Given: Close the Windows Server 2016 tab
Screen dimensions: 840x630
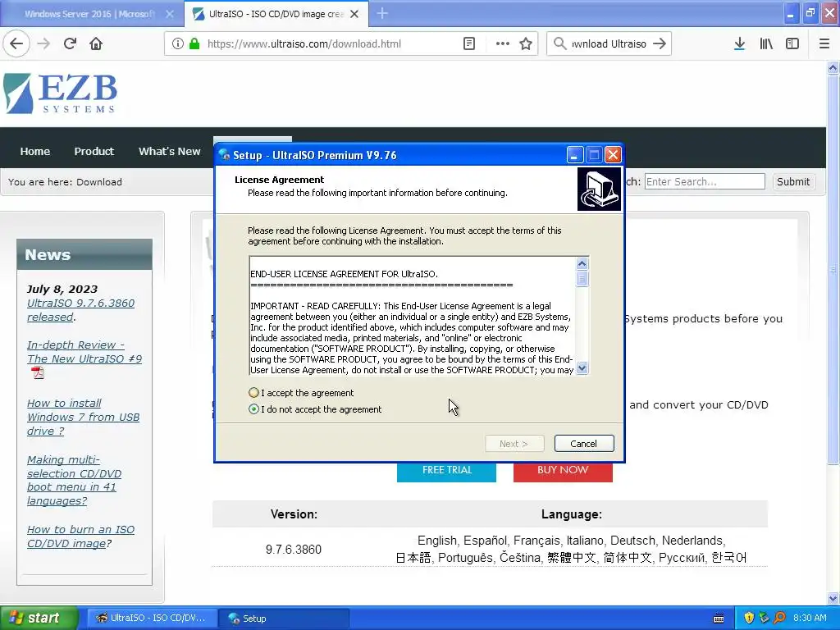Looking at the screenshot, I should point(170,14).
